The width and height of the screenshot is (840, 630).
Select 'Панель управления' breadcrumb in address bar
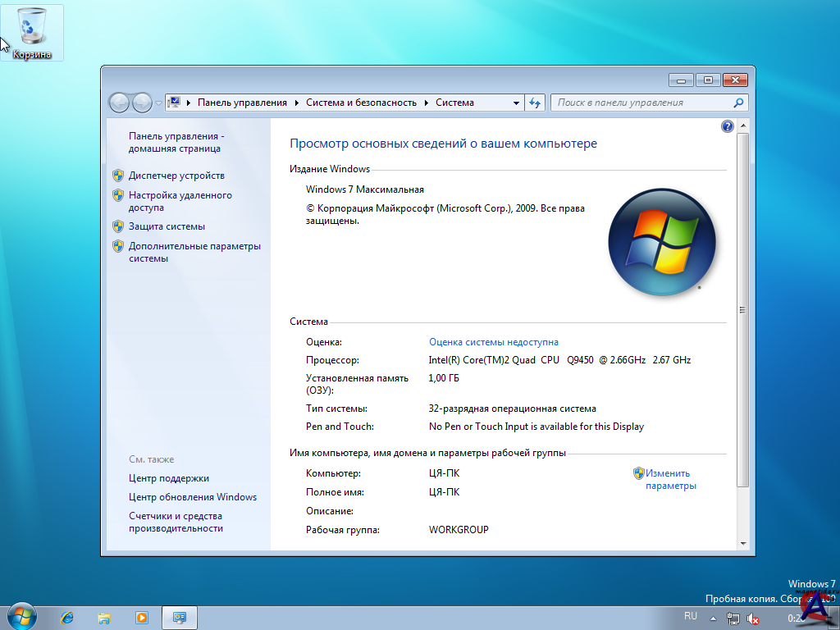[242, 103]
